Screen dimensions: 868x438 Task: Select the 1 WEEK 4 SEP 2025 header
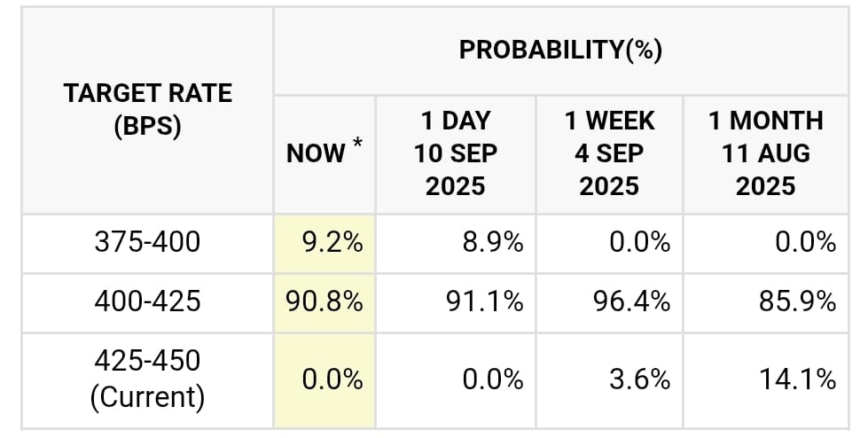[x=609, y=155]
